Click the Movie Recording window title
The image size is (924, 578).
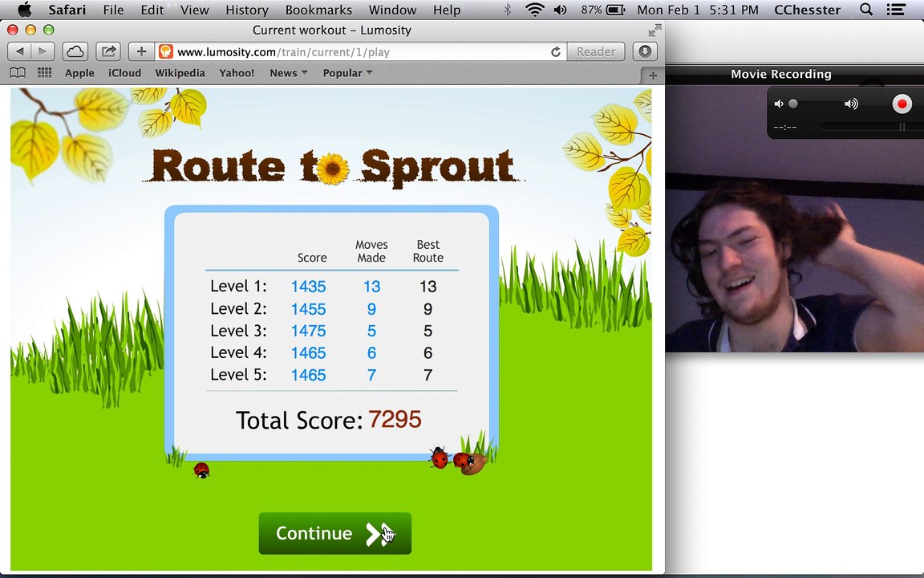pyautogui.click(x=780, y=75)
